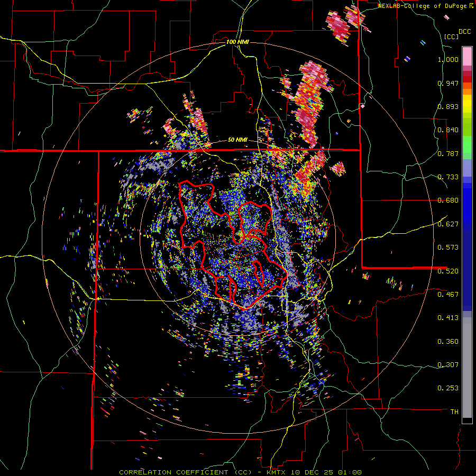This screenshot has height=476, width=476.
Task: Click the 0.787 value on the legend
Action: 448,153
